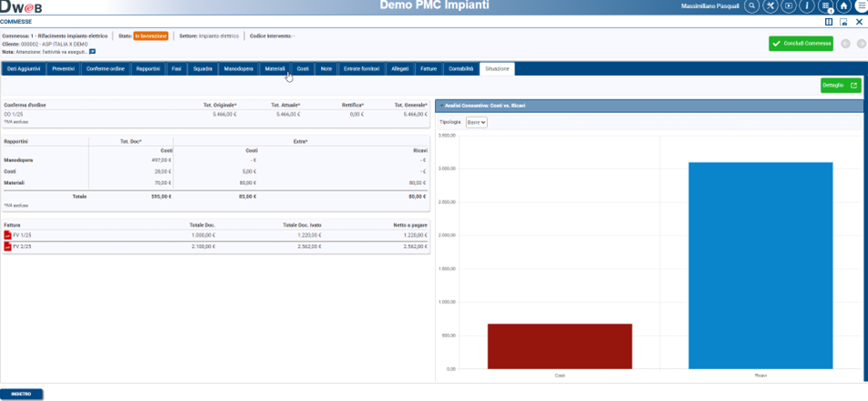868x401 pixels.
Task: Click the red Costi bar in chart
Action: pos(559,346)
